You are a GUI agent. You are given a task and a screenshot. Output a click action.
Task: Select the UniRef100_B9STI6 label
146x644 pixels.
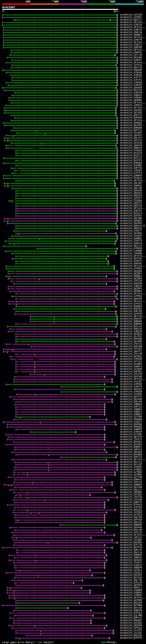(x=131, y=67)
